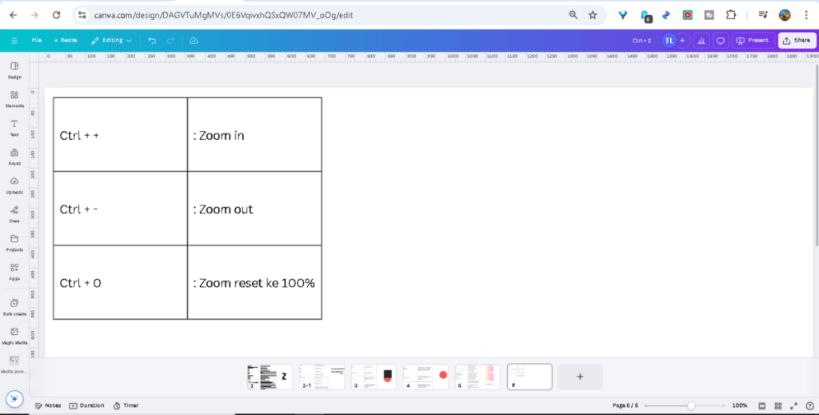
Task: Click the ': Zoom out' cell
Action: 254,208
